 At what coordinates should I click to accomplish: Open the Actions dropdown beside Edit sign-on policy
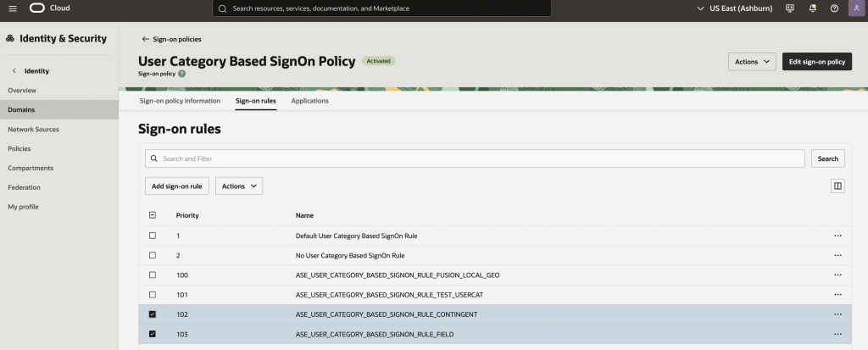point(752,62)
